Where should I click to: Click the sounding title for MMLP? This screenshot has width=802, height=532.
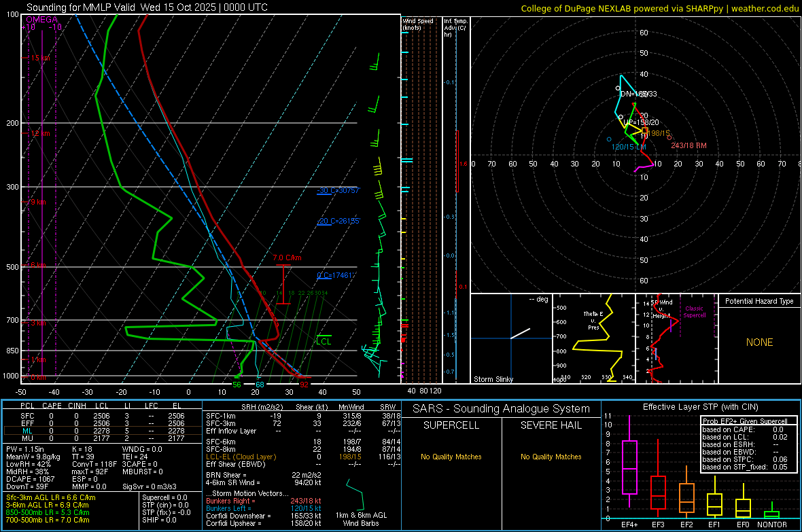(147, 7)
